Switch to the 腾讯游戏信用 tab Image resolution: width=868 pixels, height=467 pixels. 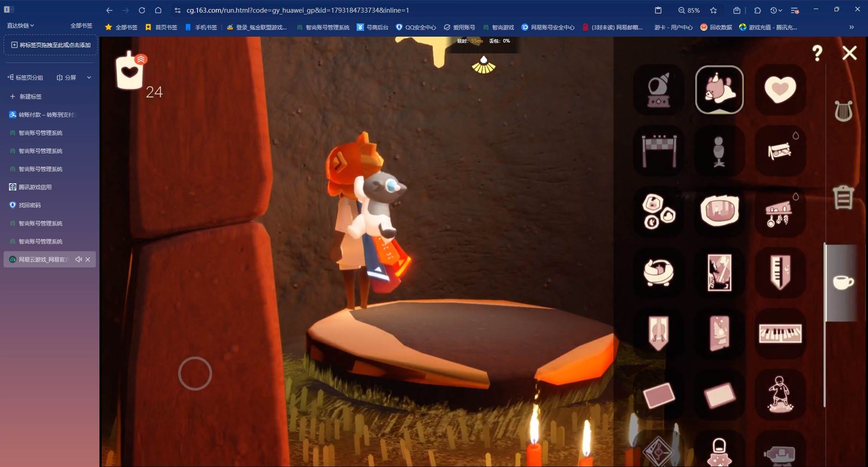pos(50,187)
